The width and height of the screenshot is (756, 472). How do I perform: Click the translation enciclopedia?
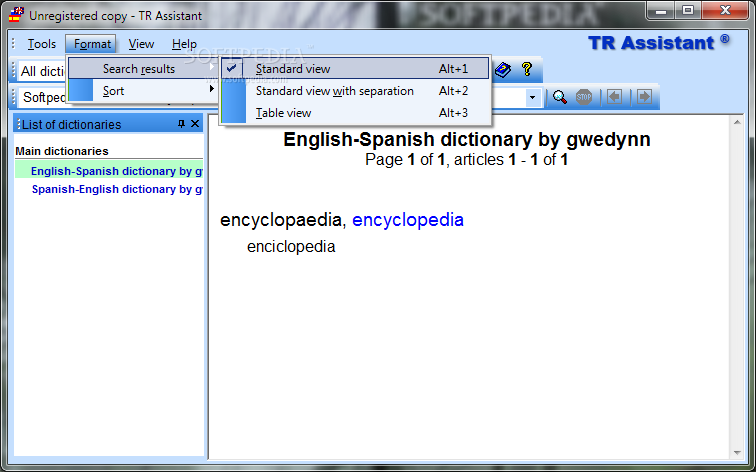click(291, 247)
